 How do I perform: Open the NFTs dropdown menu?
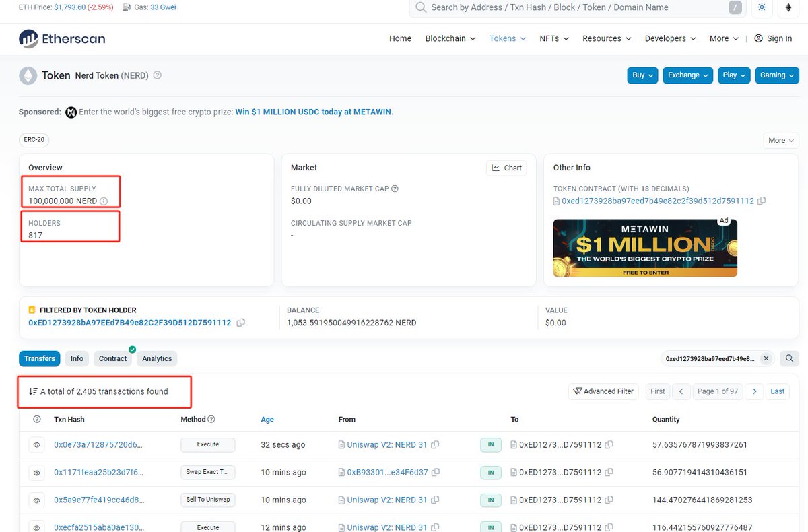tap(554, 38)
